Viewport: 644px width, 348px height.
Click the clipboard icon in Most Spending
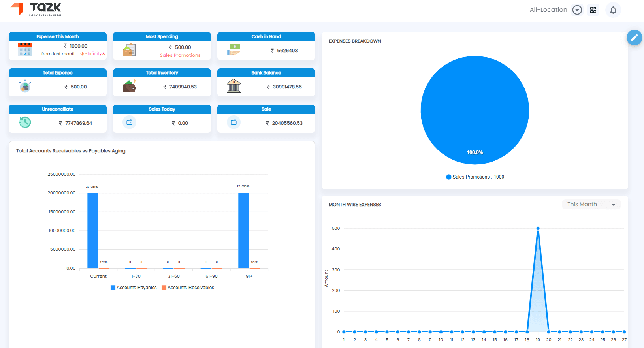click(129, 50)
